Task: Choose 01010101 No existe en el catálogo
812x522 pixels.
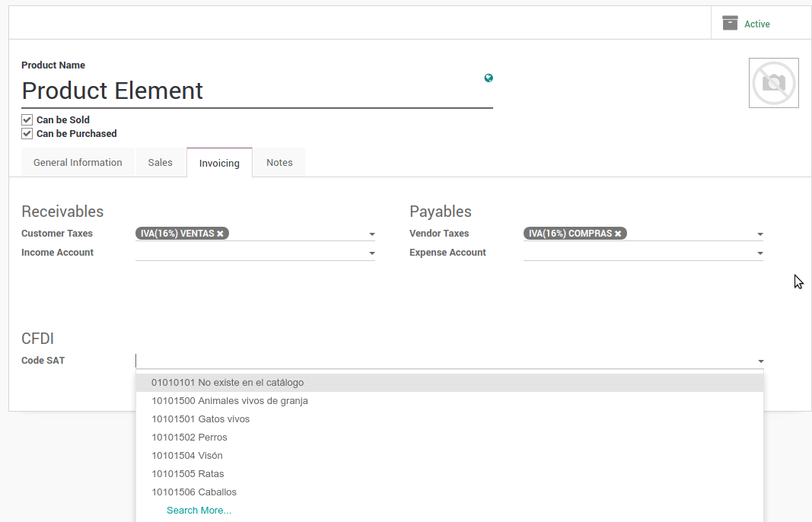Action: click(x=227, y=383)
